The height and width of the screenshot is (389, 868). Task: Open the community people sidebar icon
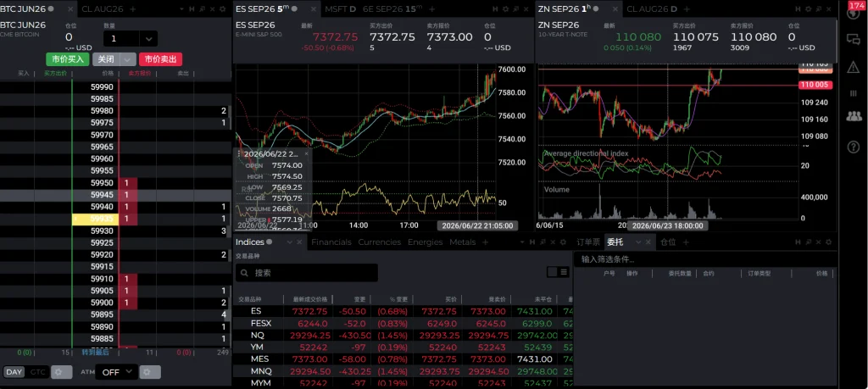(x=854, y=116)
